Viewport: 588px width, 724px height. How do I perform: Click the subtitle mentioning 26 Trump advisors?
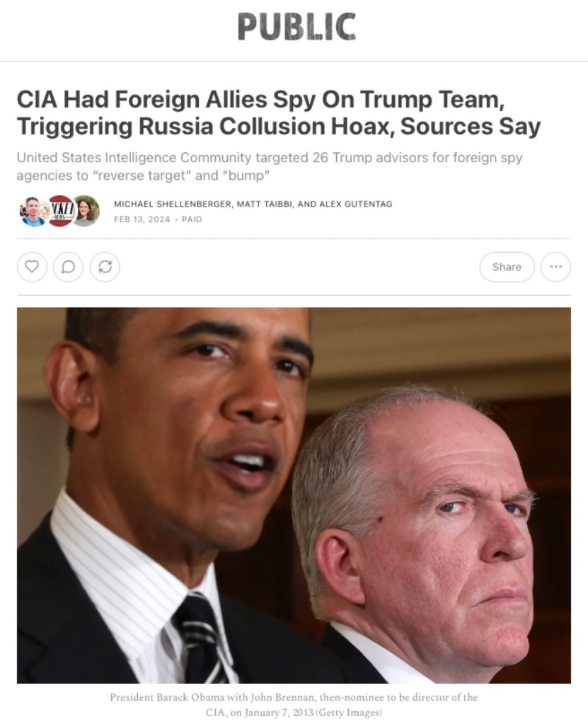(270, 167)
